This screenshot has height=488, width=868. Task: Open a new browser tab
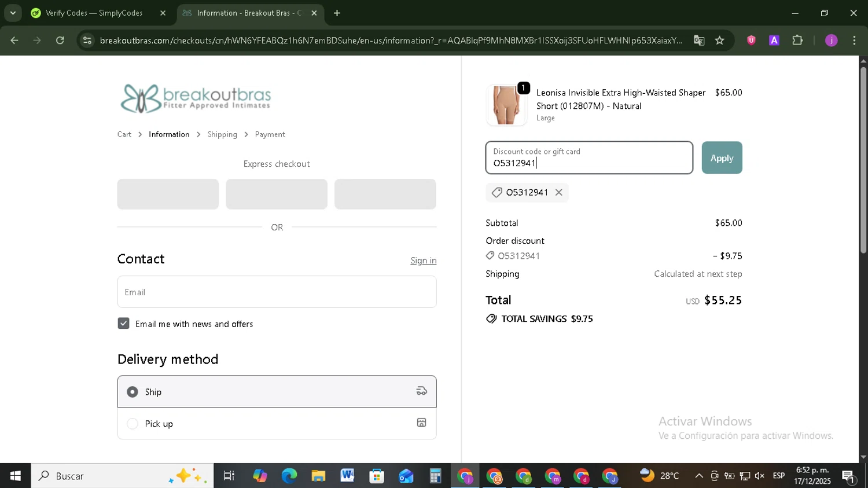(x=337, y=13)
